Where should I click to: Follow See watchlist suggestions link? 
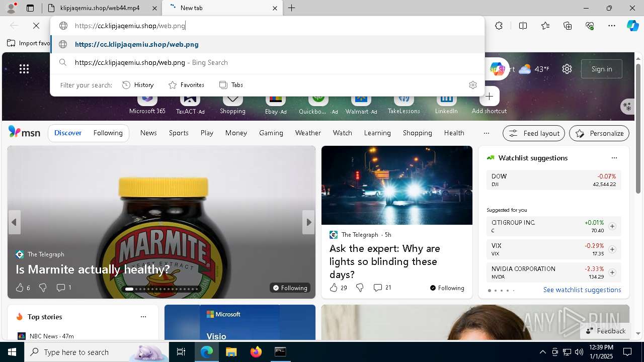[582, 290]
